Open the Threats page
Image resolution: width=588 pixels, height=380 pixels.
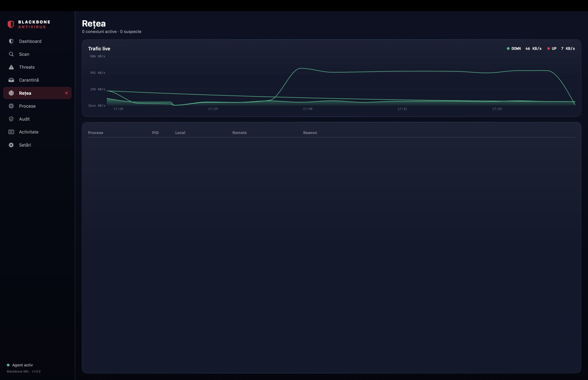pos(37,67)
